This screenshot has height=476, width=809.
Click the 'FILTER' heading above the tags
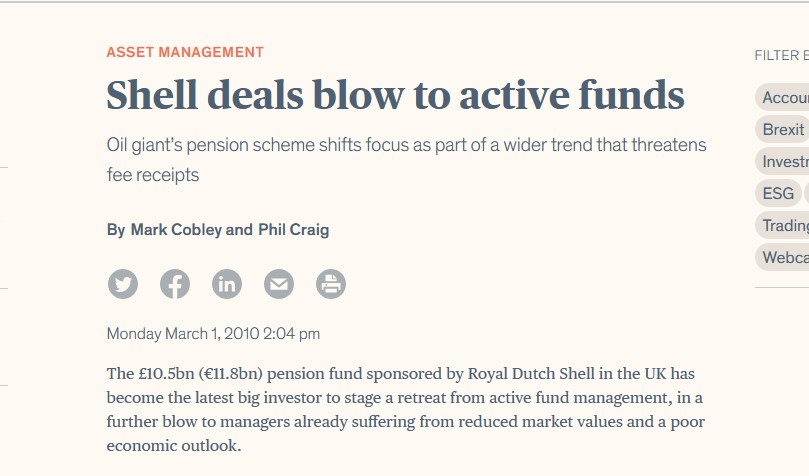tap(780, 56)
